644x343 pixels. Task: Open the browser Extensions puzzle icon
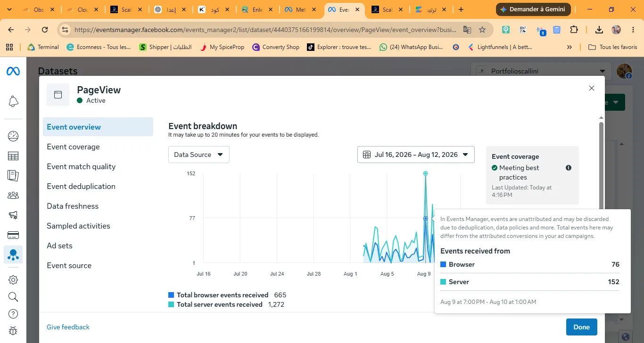(x=574, y=30)
